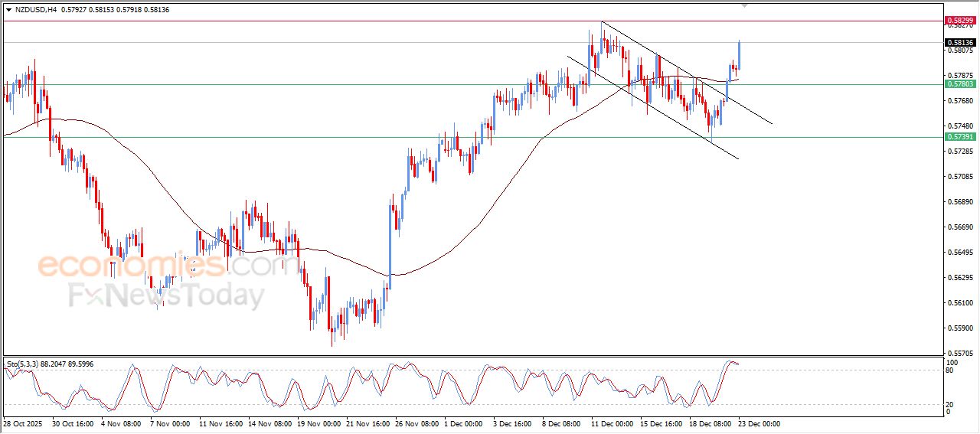This screenshot has width=980, height=434.
Task: Click the gray chart shift marker at top
Action: tap(746, 5)
